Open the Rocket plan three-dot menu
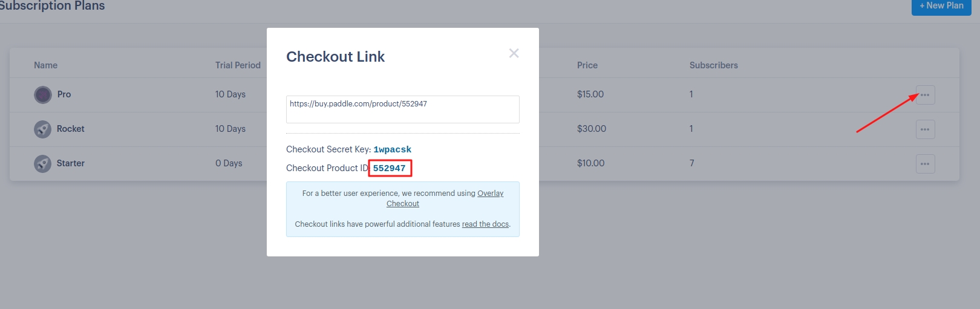 click(x=925, y=129)
